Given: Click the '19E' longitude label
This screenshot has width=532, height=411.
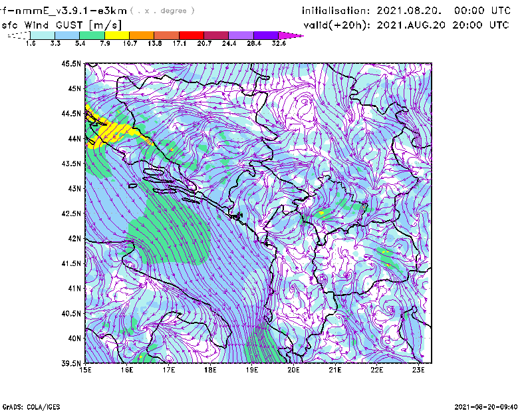Looking at the screenshot, I should (x=252, y=370).
